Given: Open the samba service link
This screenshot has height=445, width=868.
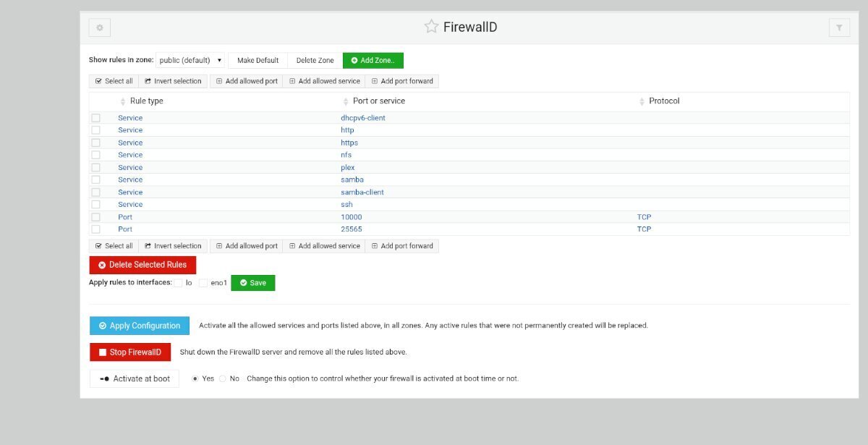Looking at the screenshot, I should tap(352, 179).
